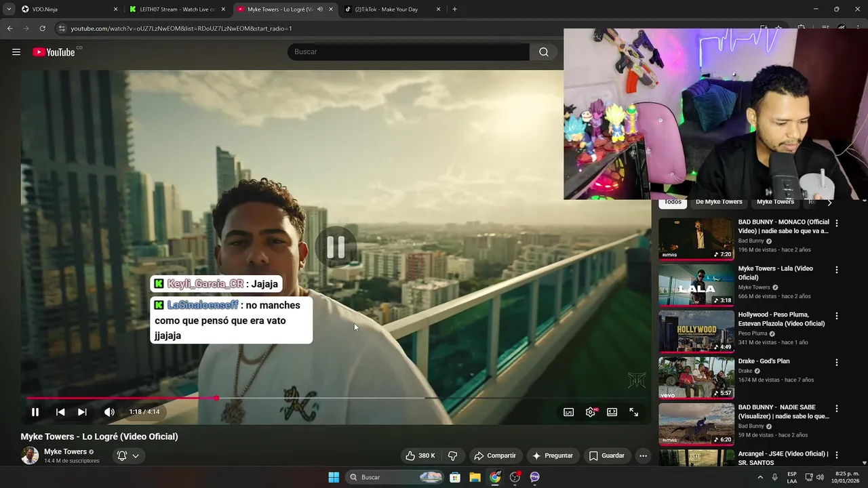Open options for Drake God's Plan video
Image resolution: width=868 pixels, height=488 pixels.
coord(837,363)
